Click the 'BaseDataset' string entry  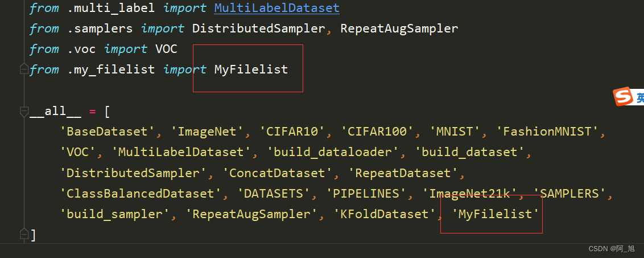pyautogui.click(x=108, y=132)
